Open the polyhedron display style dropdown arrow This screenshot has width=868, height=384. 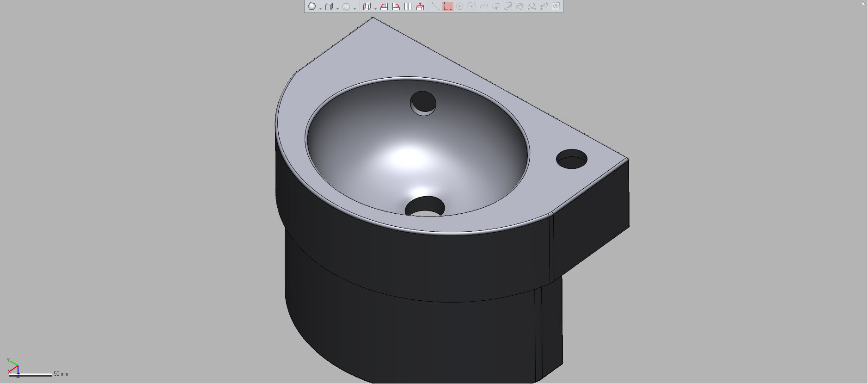320,9
